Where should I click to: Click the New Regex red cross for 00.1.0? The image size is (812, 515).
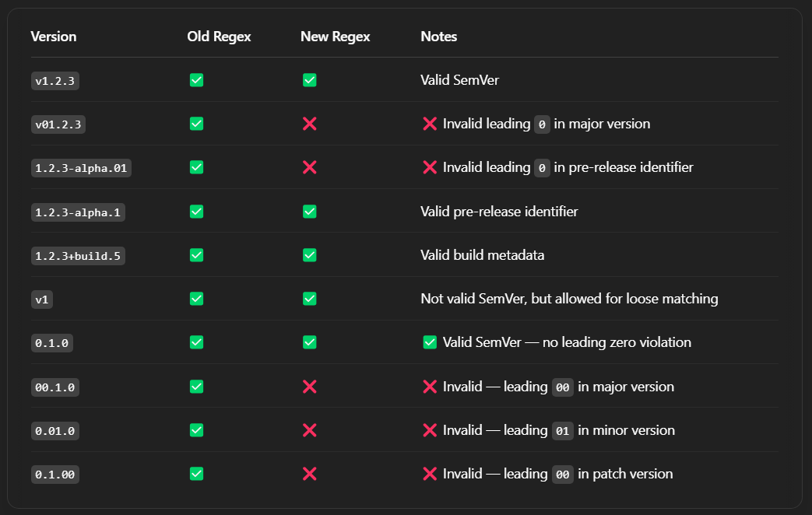[x=309, y=387]
